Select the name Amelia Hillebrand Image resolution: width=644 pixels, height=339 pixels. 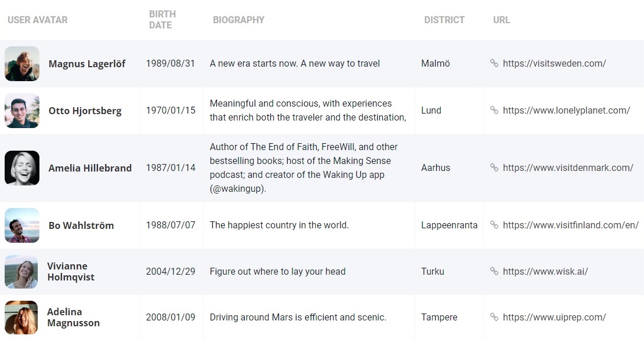pyautogui.click(x=90, y=168)
